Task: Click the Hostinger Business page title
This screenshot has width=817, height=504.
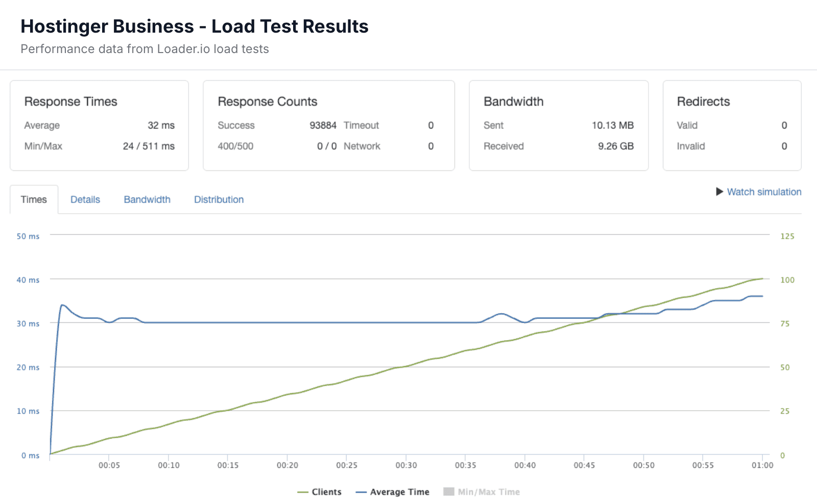Action: [194, 26]
